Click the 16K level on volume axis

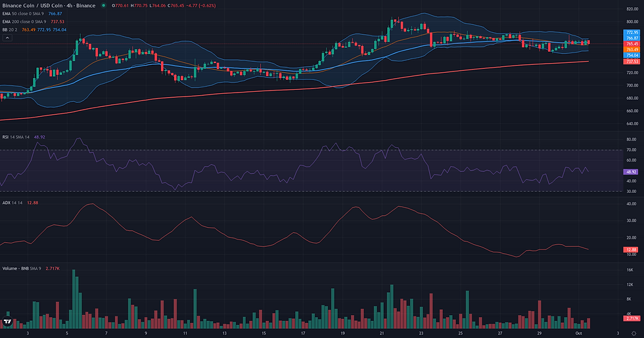630,270
